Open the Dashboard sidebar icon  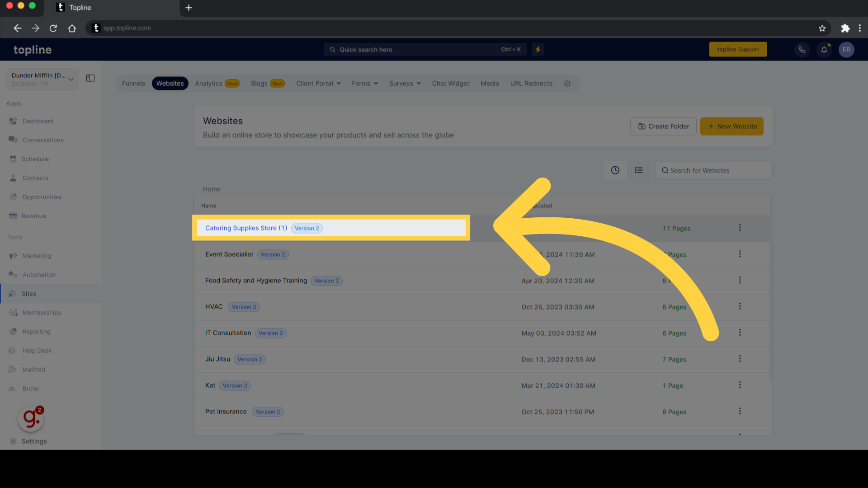click(x=13, y=121)
